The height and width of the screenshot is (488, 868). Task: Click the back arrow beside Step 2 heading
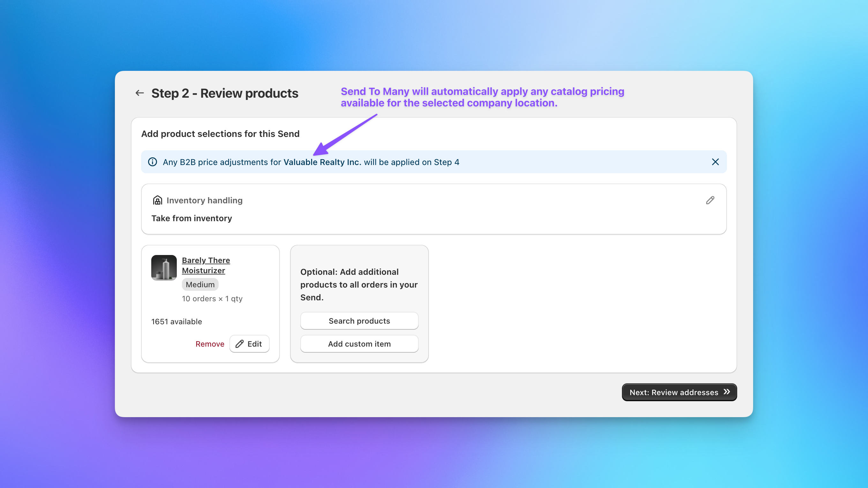click(139, 93)
